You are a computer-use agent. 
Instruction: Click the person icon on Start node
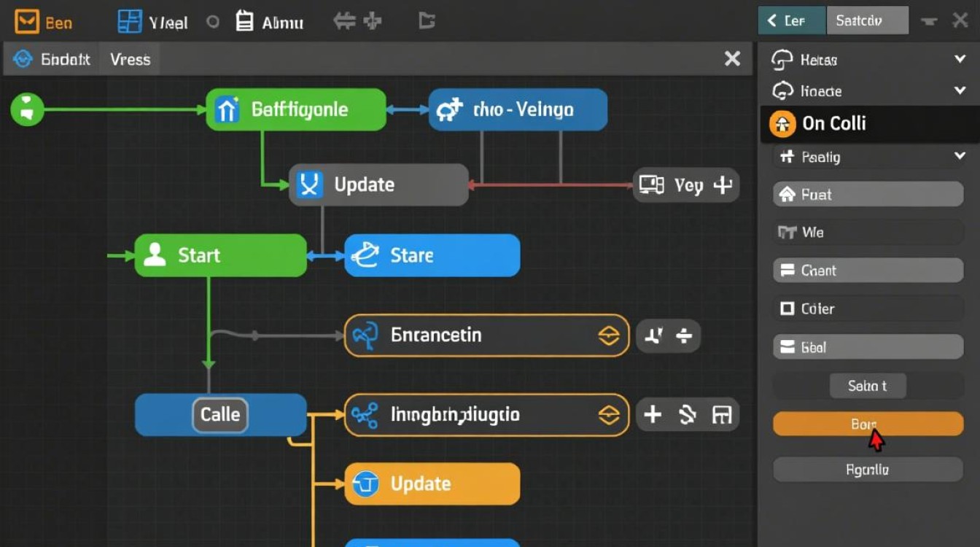point(155,255)
